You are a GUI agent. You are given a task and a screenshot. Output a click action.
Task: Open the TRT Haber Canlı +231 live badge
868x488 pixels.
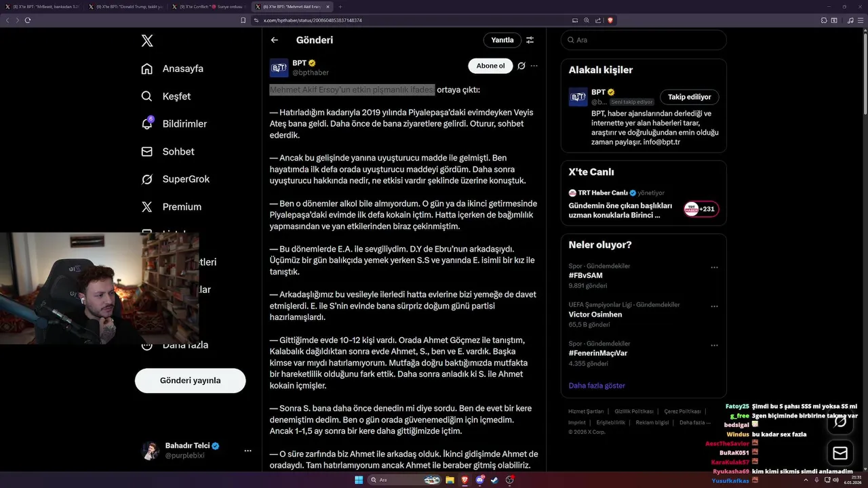tap(701, 209)
